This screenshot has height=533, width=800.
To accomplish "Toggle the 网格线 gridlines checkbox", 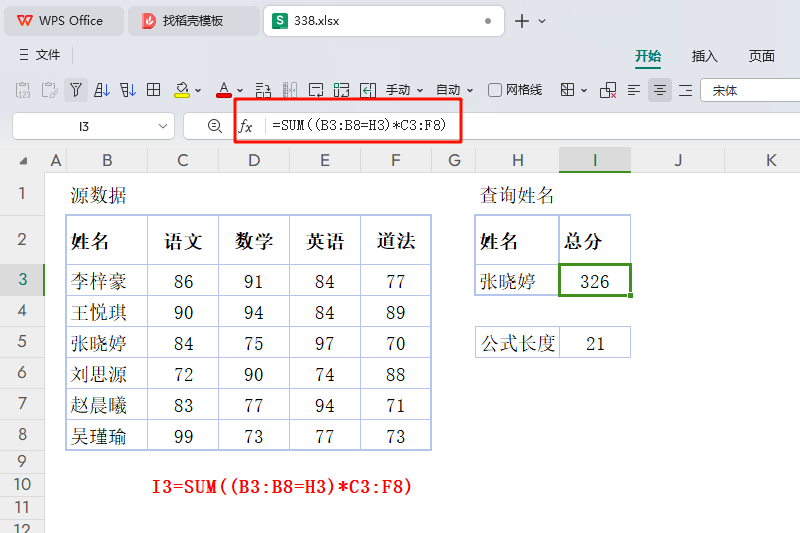I will tap(494, 90).
